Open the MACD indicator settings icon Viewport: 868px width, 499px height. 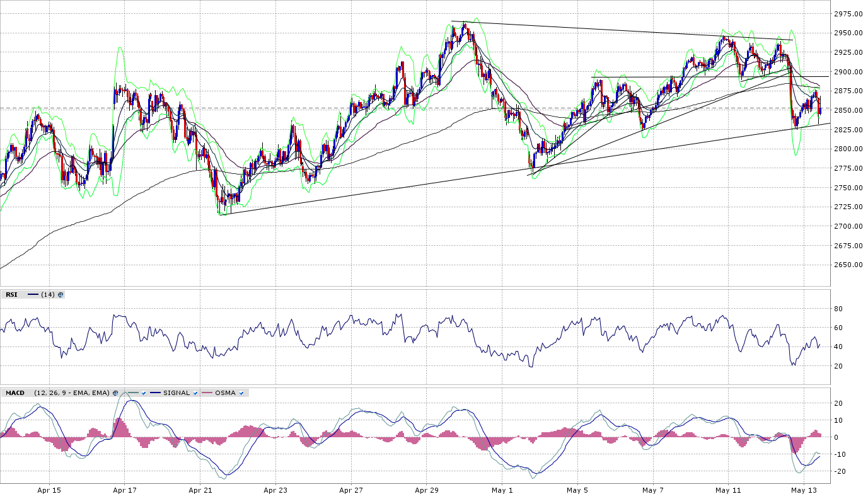(x=115, y=393)
